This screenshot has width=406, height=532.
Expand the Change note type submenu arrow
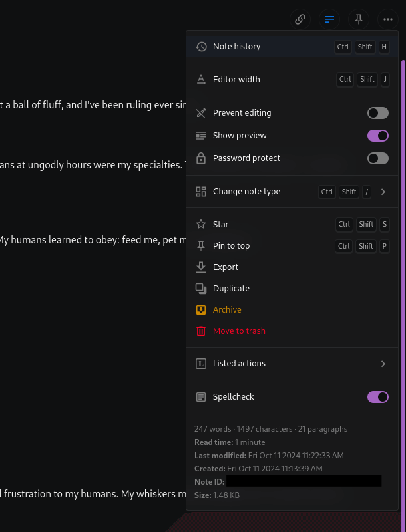pos(383,192)
